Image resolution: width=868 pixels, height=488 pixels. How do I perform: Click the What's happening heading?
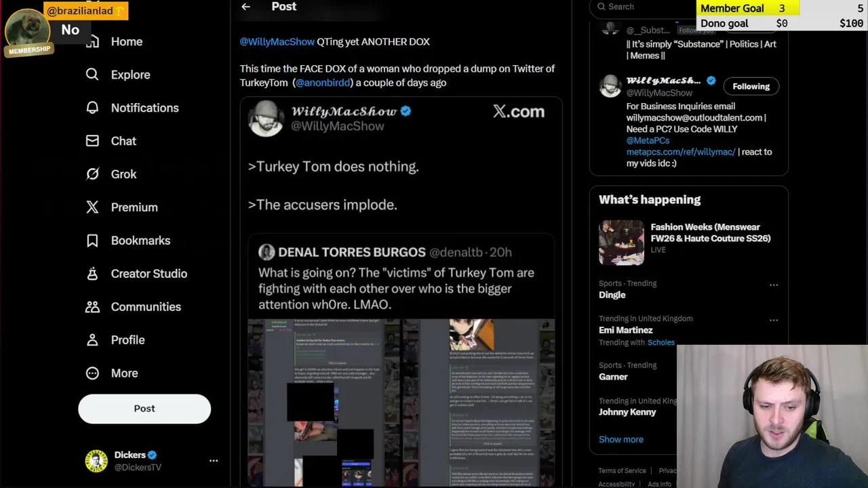click(650, 199)
